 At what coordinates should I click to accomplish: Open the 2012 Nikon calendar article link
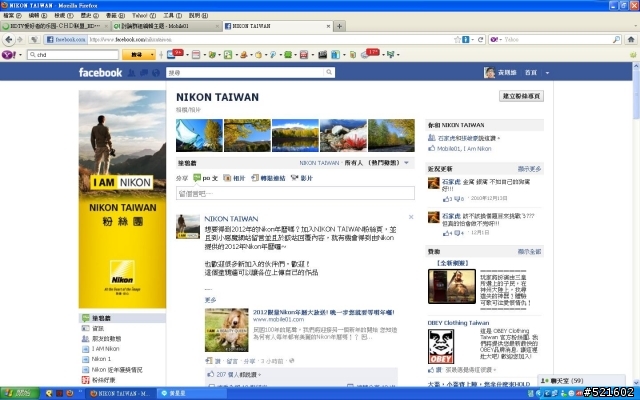[323, 312]
